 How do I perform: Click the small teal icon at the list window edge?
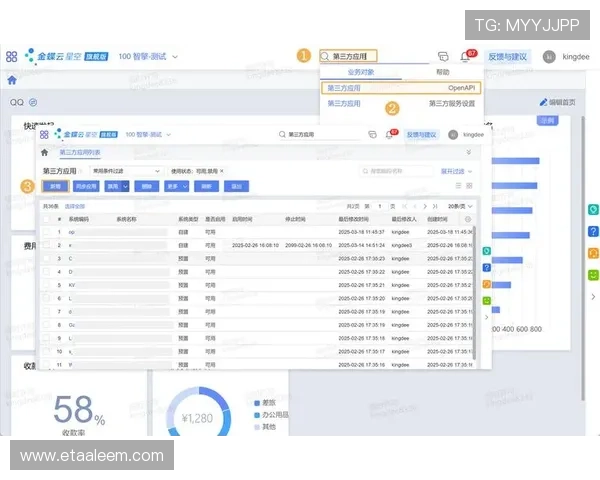pos(486,251)
